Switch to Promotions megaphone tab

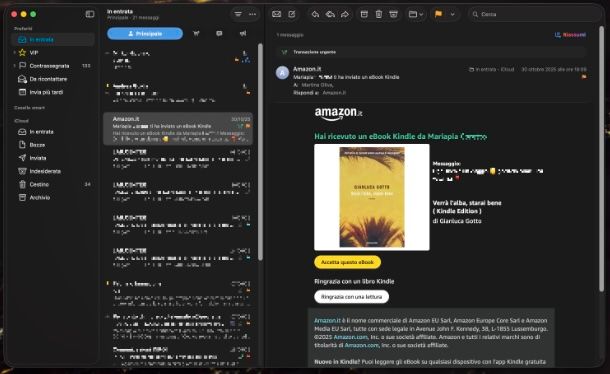pyautogui.click(x=243, y=33)
